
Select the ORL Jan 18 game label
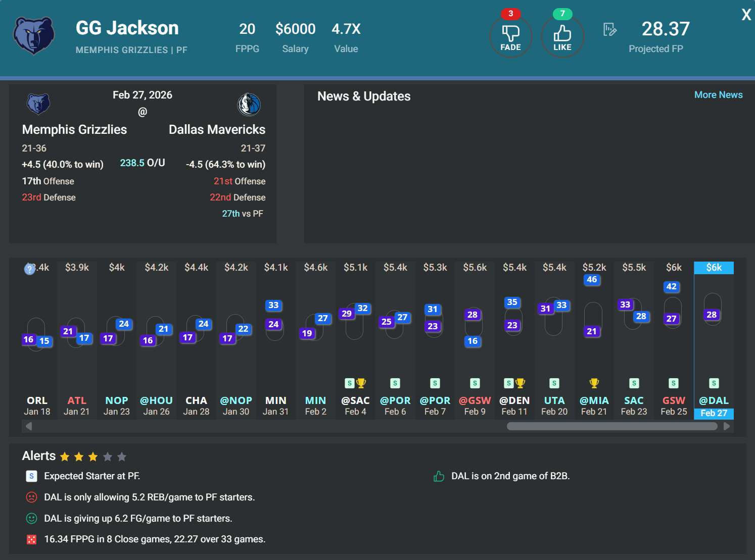(37, 406)
